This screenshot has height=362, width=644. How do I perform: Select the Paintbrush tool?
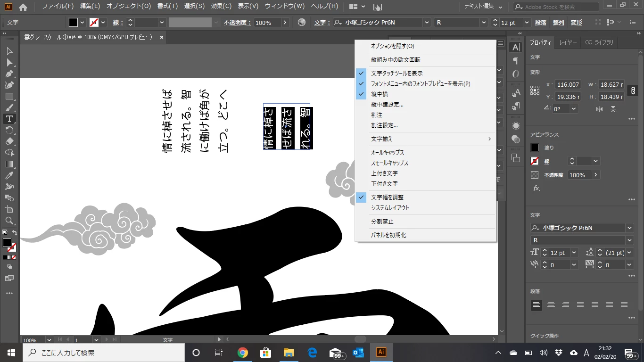click(9, 107)
